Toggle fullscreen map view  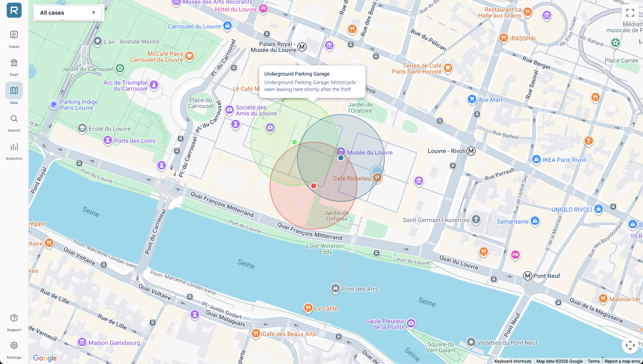click(x=630, y=13)
